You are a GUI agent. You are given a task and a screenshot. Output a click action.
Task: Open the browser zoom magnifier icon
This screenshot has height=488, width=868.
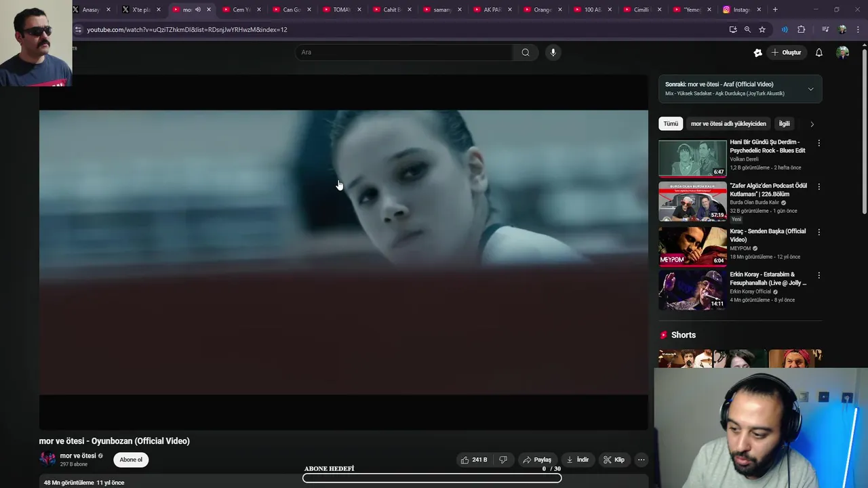(x=747, y=30)
